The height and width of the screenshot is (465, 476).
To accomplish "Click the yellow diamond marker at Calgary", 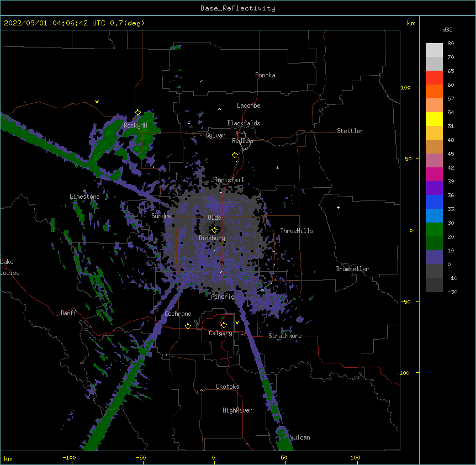I will 224,325.
